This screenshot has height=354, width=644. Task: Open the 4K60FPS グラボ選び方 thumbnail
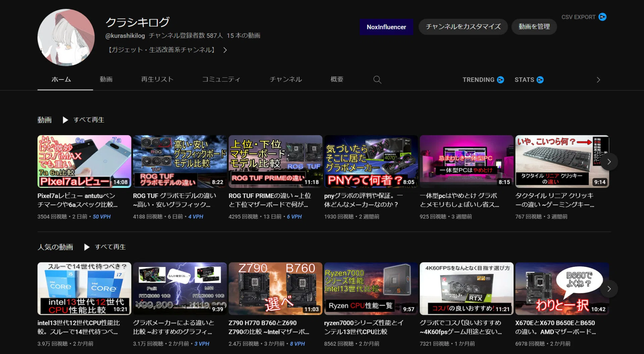pyautogui.click(x=467, y=289)
